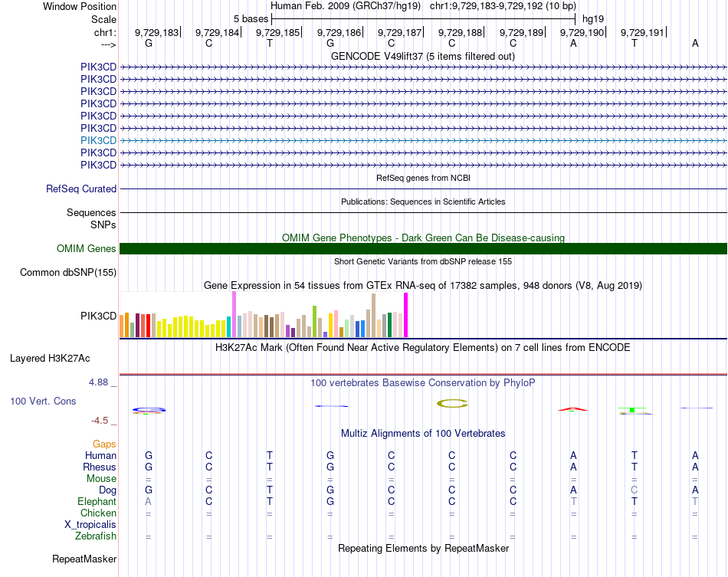Click position marker 9,729,183

157,32
